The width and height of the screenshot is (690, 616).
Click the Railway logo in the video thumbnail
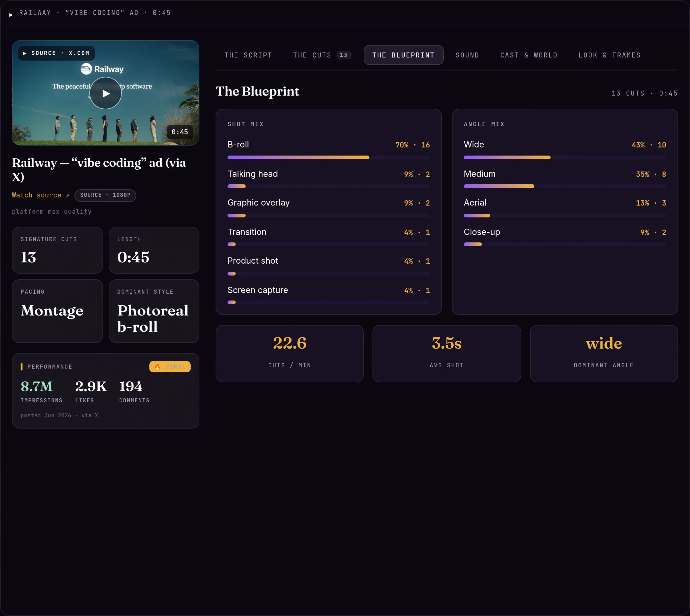[x=102, y=69]
